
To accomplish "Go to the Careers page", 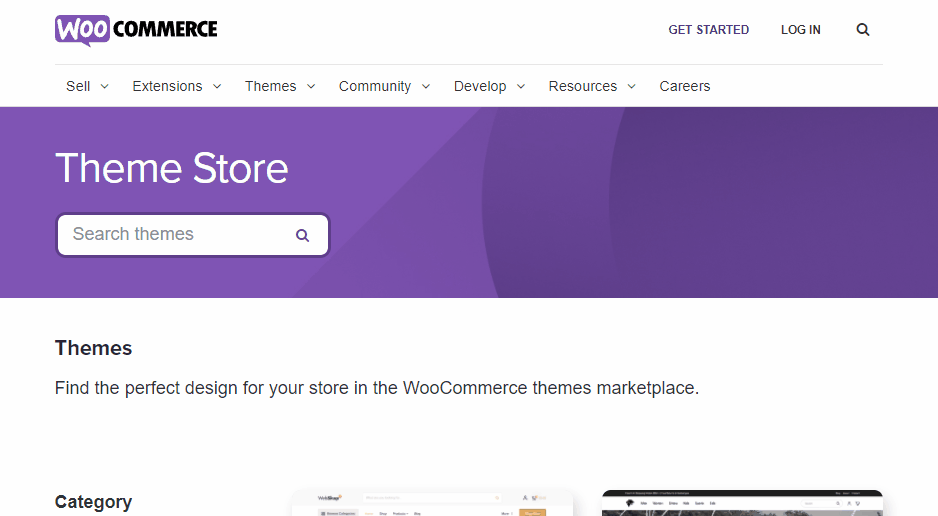I will tap(685, 86).
